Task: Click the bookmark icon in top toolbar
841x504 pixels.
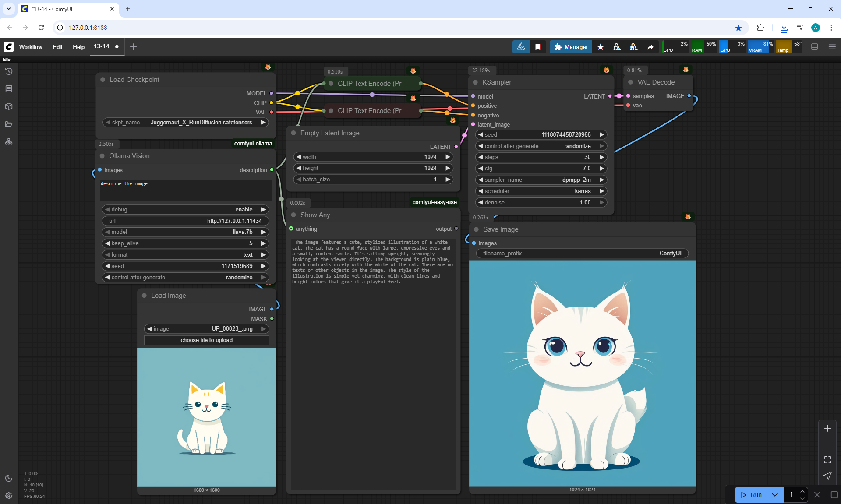Action: (538, 47)
